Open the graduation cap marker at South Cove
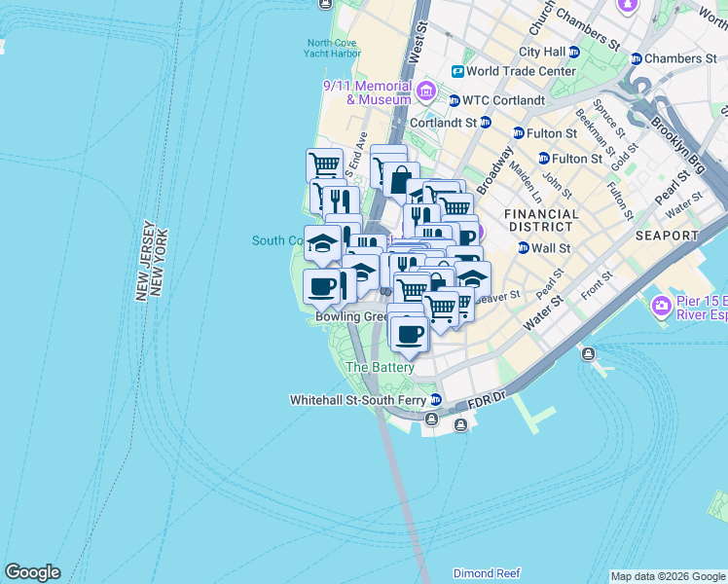Image resolution: width=728 pixels, height=584 pixels. [322, 243]
